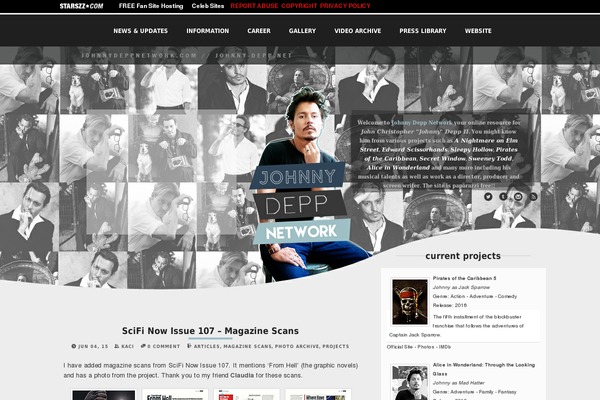Open the Privacy Policy link
The height and width of the screenshot is (400, 600).
tap(345, 6)
